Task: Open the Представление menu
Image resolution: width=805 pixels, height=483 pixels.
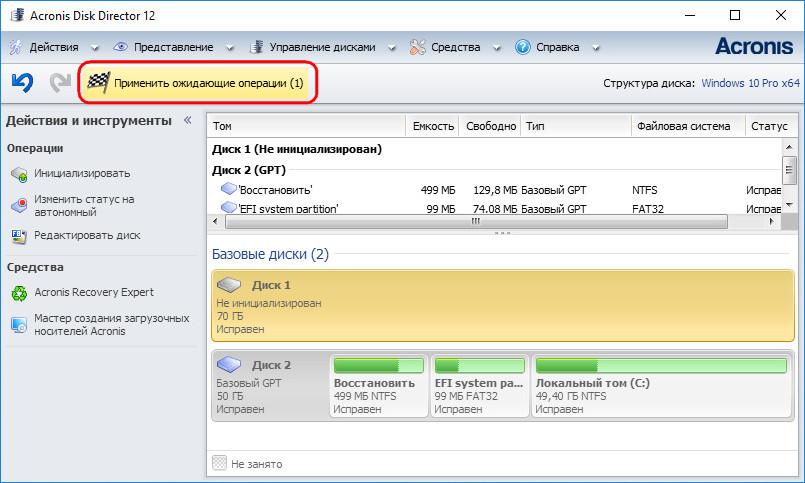Action: point(174,47)
